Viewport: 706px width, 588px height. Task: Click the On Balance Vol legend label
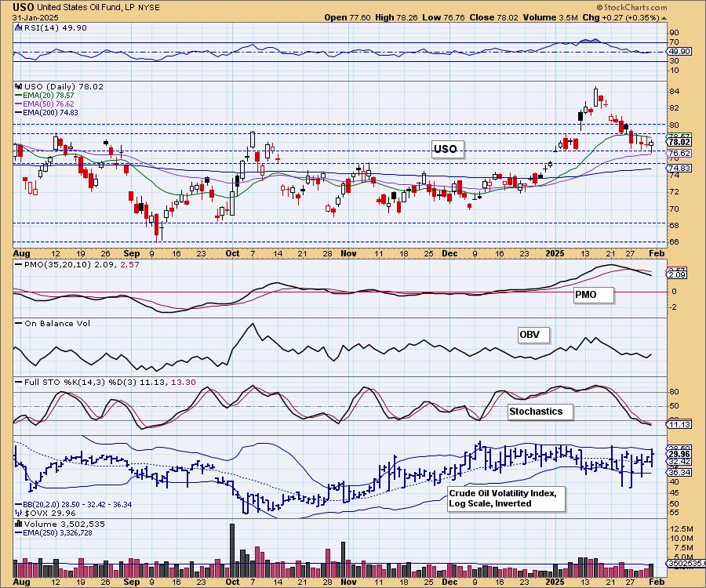(x=53, y=323)
